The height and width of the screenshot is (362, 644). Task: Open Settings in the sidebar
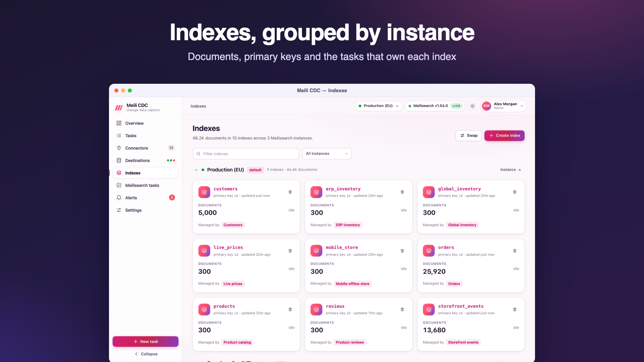pos(146,210)
